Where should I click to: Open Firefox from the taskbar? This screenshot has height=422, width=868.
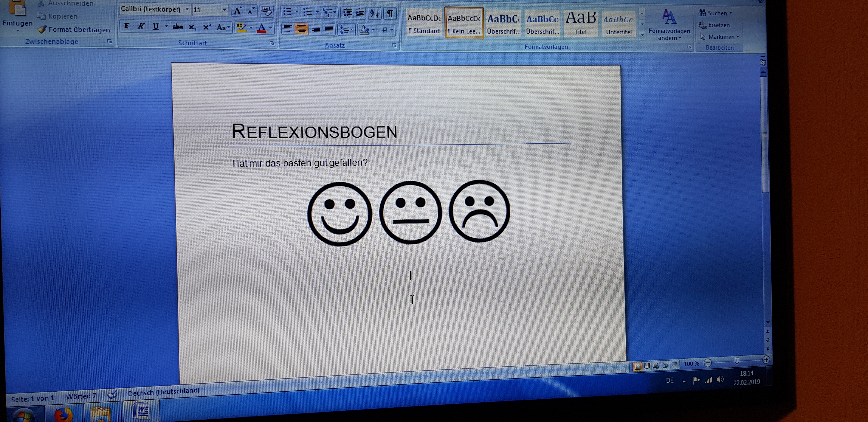(63, 414)
